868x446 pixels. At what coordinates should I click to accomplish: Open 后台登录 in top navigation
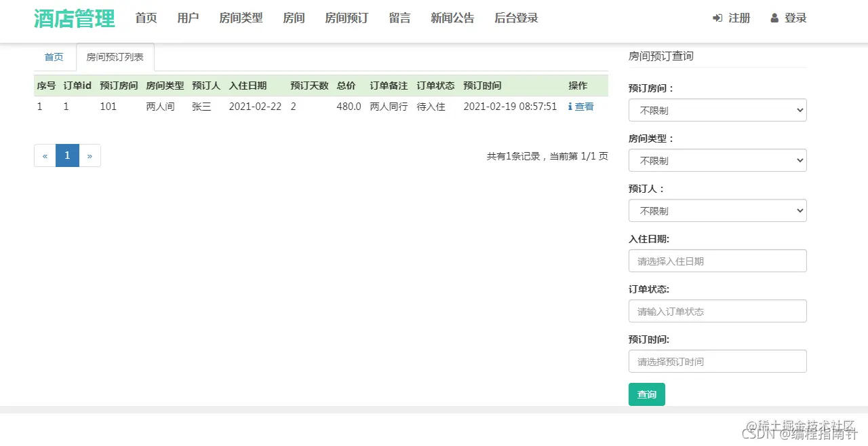click(x=516, y=18)
